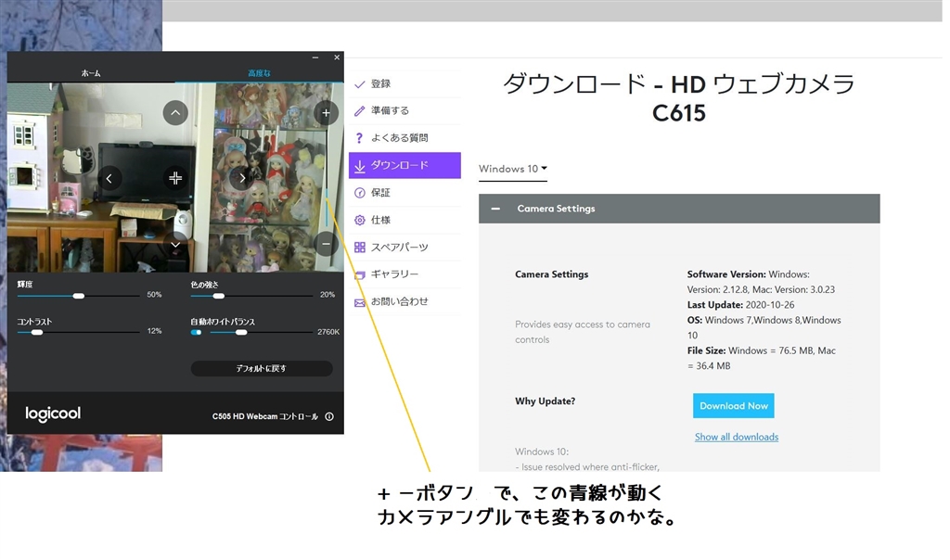Click the デフォルトに戻す button
This screenshot has height=560, width=950.
tap(262, 368)
